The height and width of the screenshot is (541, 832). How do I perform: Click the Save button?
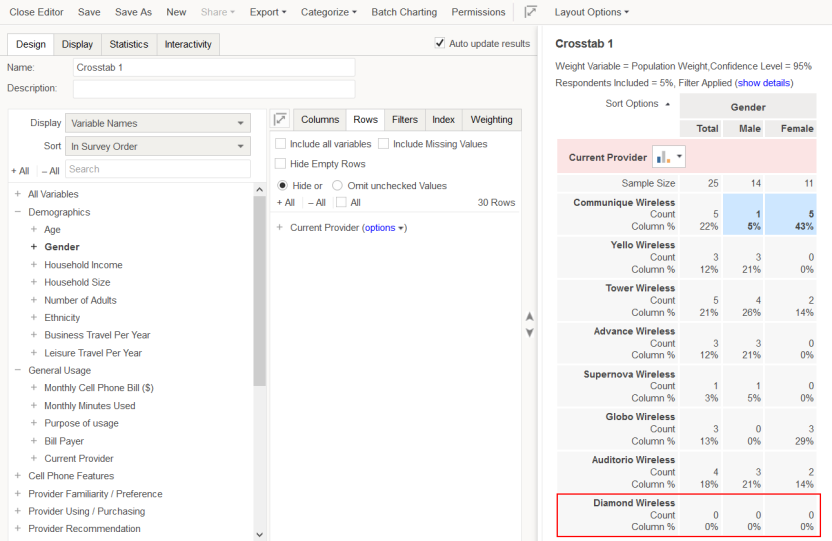89,12
